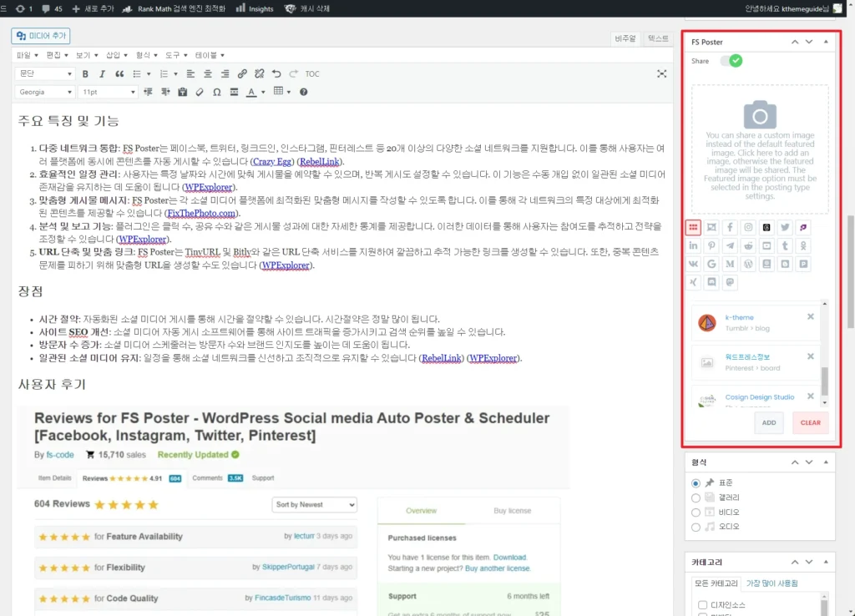Filter FS Poster accounts by Medium
The width and height of the screenshot is (855, 616).
(x=730, y=264)
